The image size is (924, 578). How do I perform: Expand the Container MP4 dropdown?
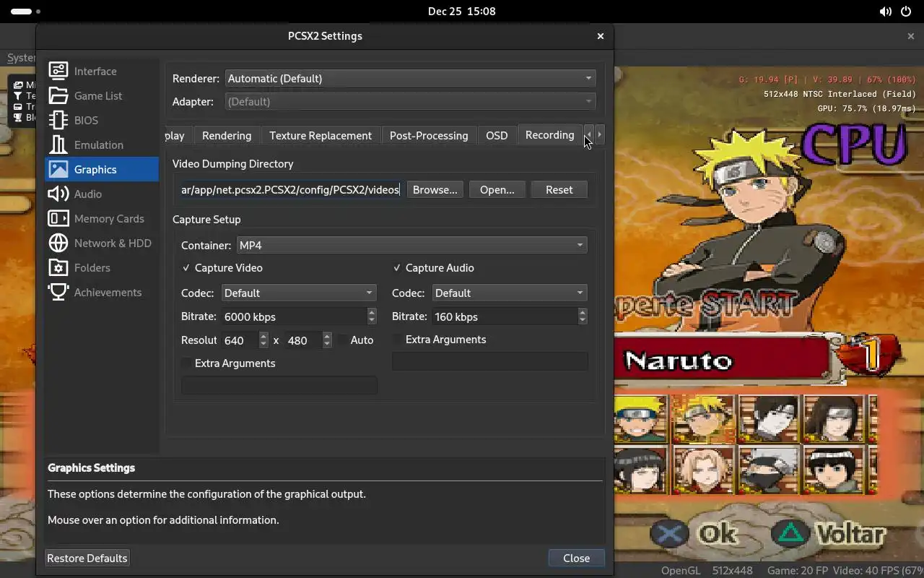click(x=411, y=245)
